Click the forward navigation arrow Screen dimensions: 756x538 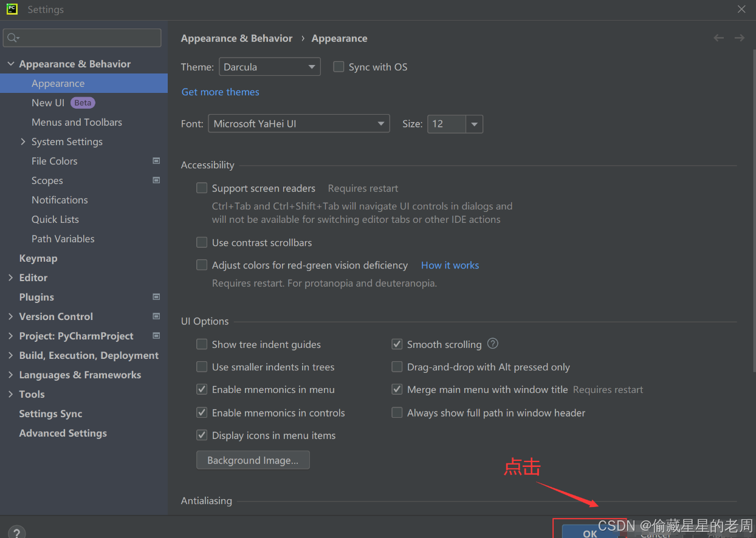[739, 38]
